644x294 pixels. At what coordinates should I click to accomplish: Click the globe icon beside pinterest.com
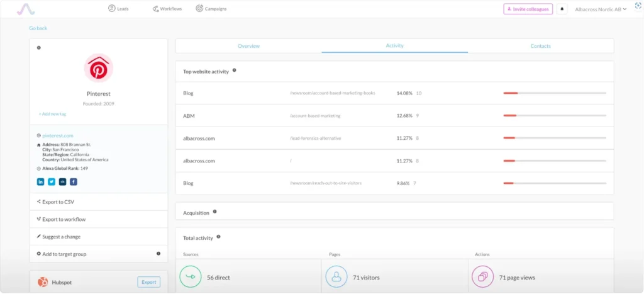[x=38, y=135]
